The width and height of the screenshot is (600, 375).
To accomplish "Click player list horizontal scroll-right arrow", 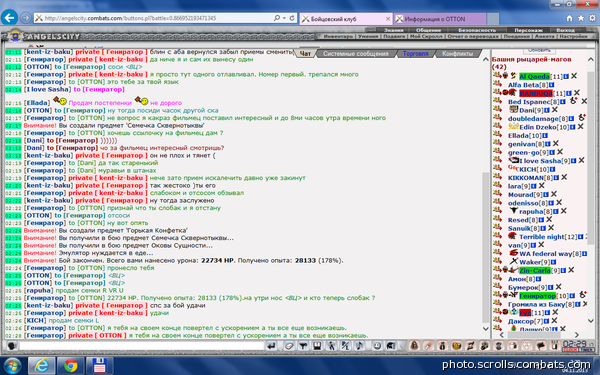I will tap(577, 335).
